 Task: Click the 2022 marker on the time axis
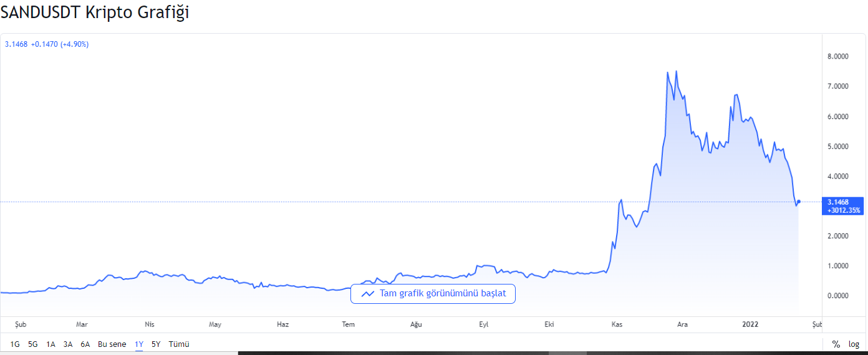click(x=750, y=324)
